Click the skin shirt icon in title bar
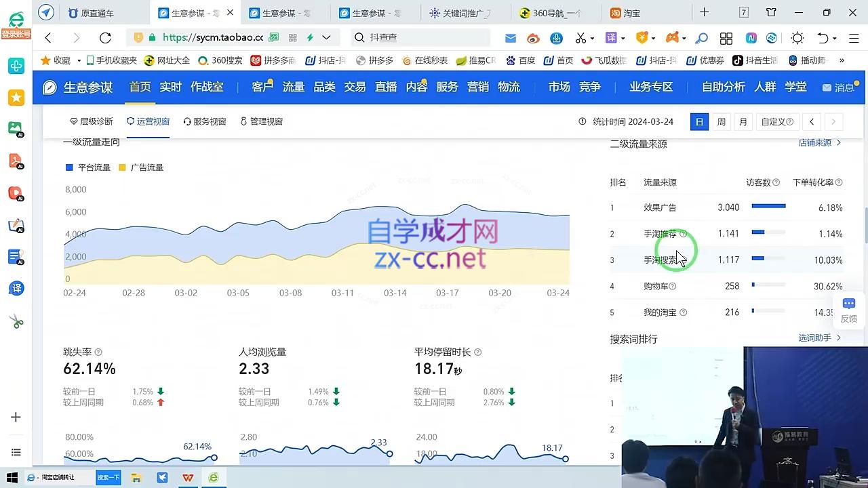The width and height of the screenshot is (868, 488). pyautogui.click(x=771, y=12)
